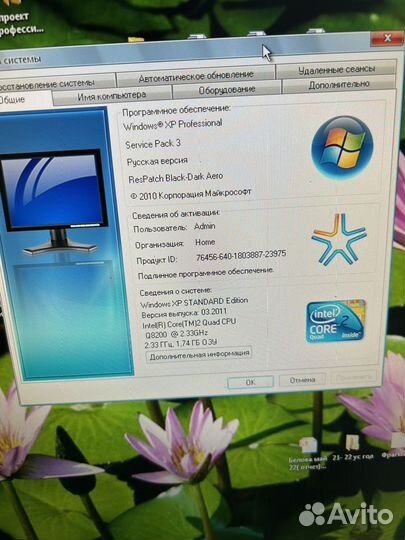Click the blue monitor illustration
The height and width of the screenshot is (540, 405).
tap(54, 201)
